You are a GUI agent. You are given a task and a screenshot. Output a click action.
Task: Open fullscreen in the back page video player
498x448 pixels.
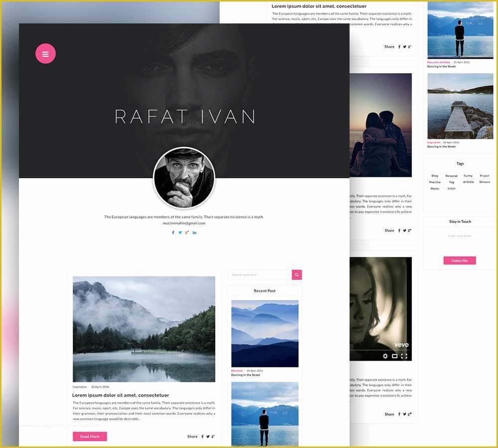tap(404, 356)
